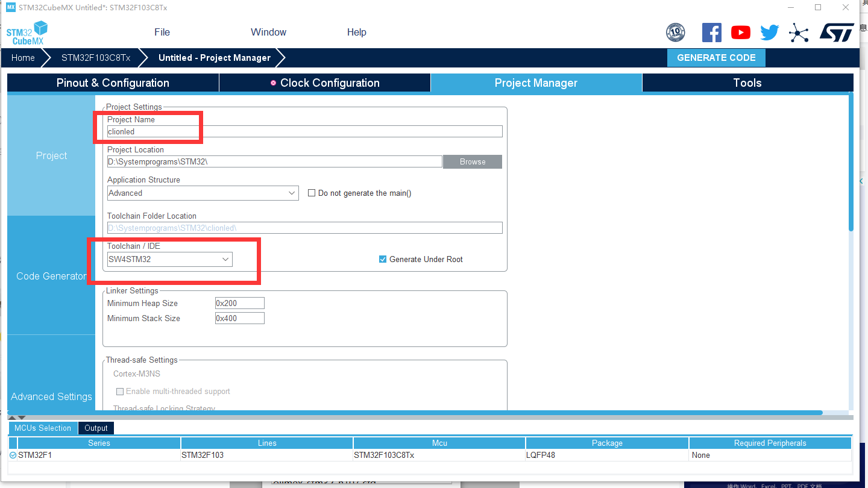Click the Package column header
Viewport: 868px width, 488px height.
coord(607,443)
